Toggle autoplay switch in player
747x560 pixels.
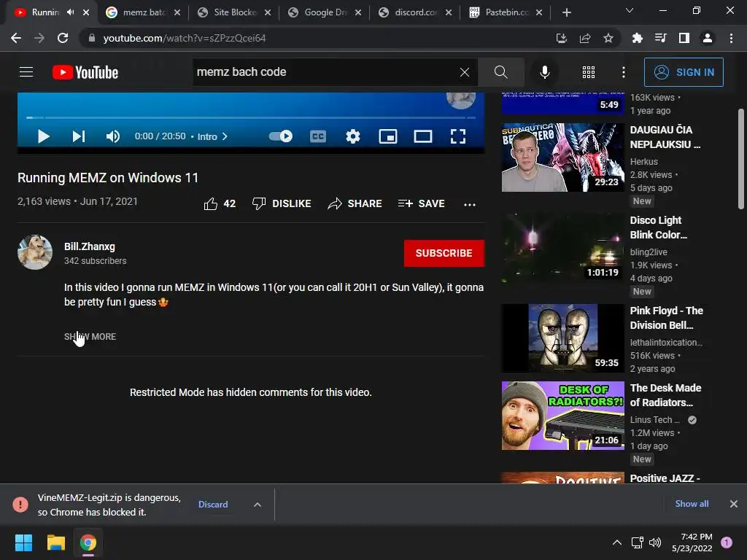click(x=281, y=136)
